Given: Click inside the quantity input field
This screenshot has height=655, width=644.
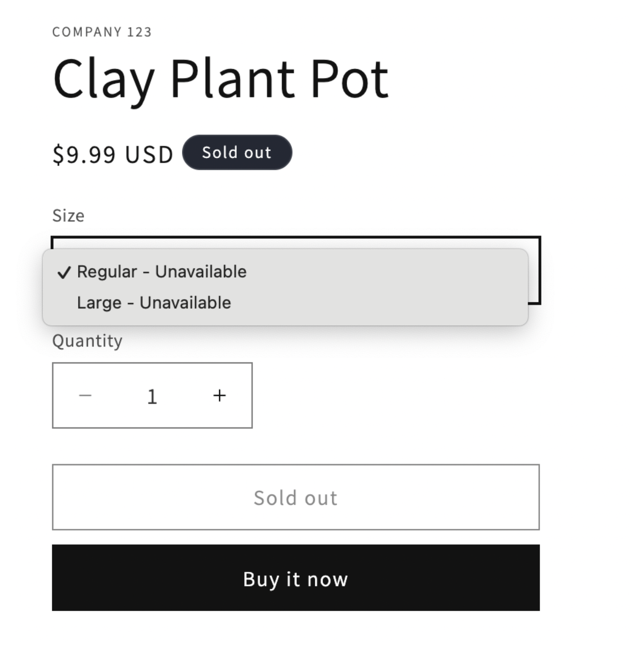Looking at the screenshot, I should tap(153, 395).
